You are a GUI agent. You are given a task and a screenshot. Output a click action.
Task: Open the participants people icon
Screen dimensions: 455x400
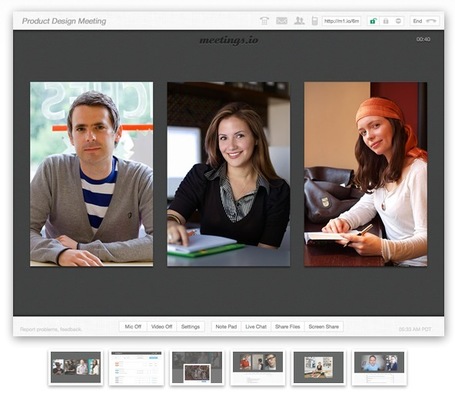pyautogui.click(x=299, y=21)
